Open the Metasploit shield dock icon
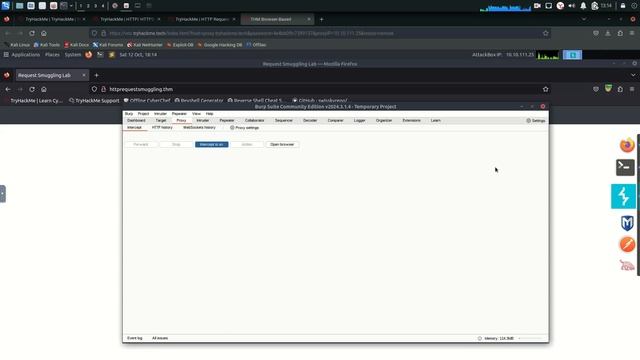The width and height of the screenshot is (640, 360). pos(627,223)
